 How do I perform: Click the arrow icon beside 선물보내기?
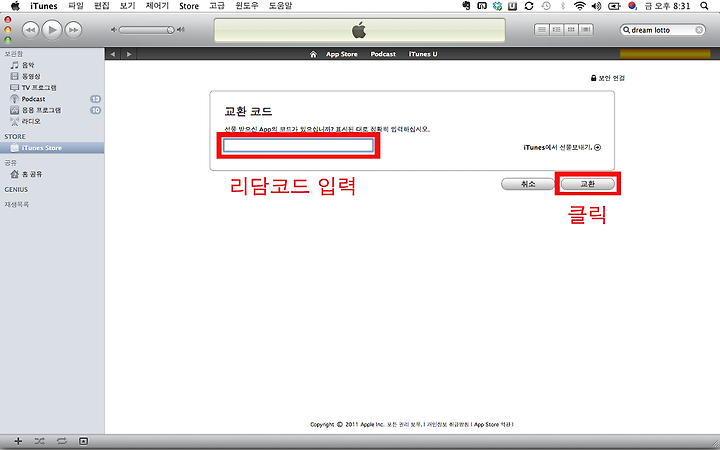tap(597, 148)
